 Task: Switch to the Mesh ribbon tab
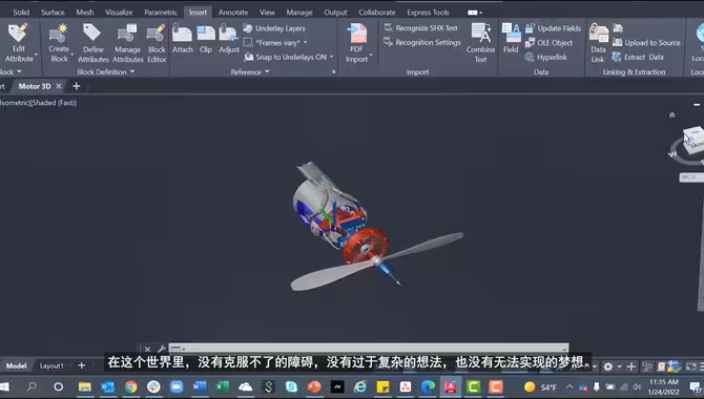(85, 13)
